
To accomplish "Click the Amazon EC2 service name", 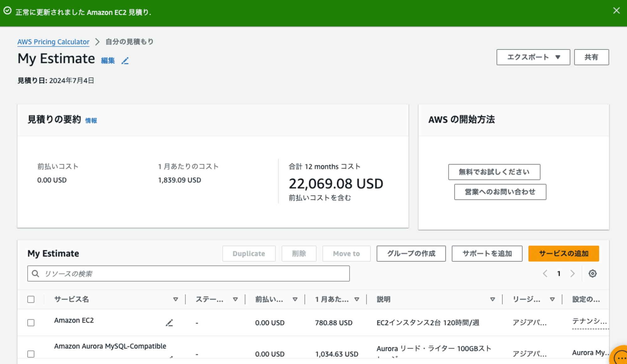I will click(x=74, y=320).
